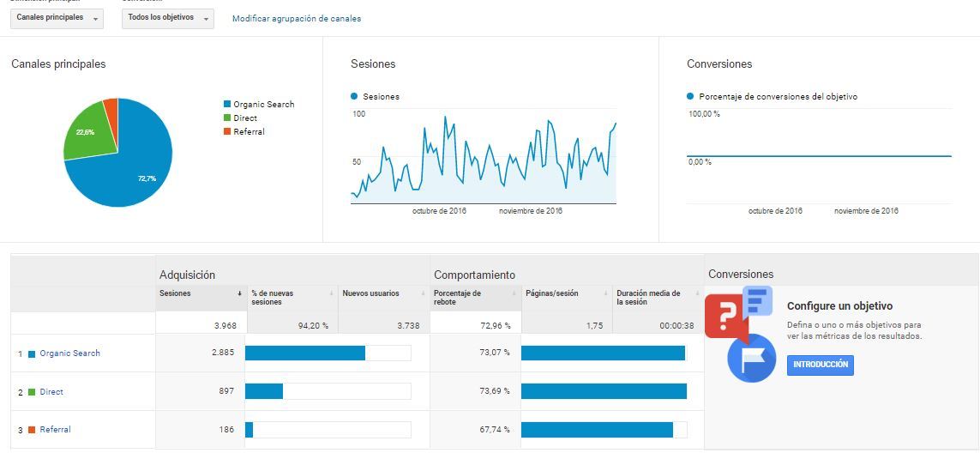The image size is (980, 453).
Task: Click total sessions value 3.968
Action: pyautogui.click(x=225, y=326)
